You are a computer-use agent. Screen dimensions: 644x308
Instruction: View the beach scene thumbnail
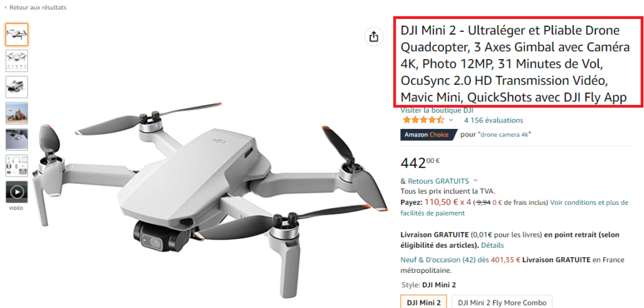tap(17, 113)
